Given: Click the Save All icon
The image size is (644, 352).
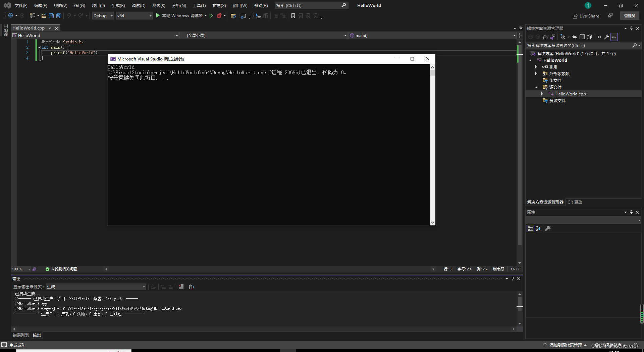Looking at the screenshot, I should pos(59,15).
